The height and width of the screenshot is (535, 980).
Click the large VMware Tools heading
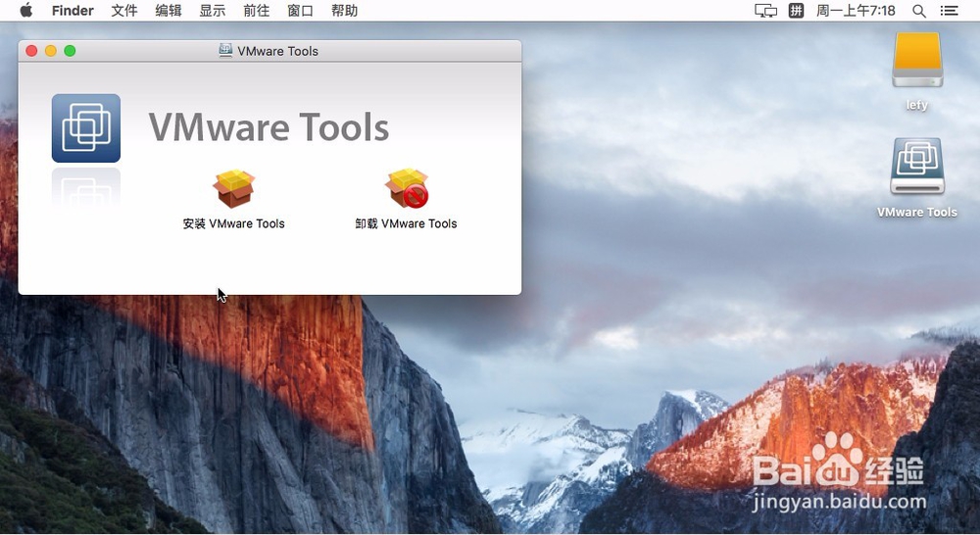[x=269, y=127]
